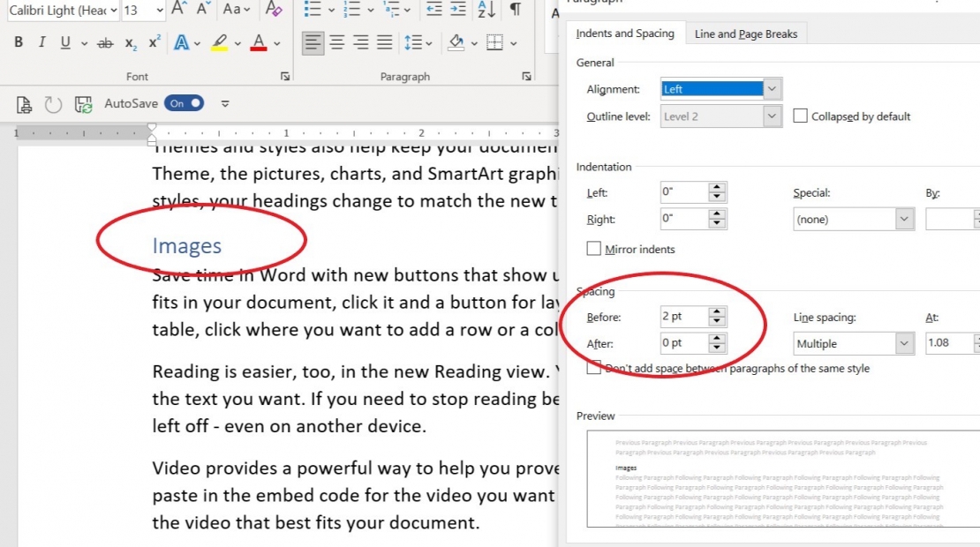Select the Indents and Spacing tab
The height and width of the screenshot is (547, 980).
point(625,33)
